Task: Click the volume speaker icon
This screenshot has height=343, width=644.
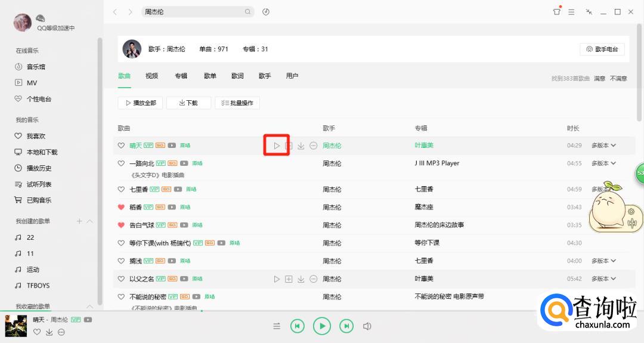Action: point(367,326)
